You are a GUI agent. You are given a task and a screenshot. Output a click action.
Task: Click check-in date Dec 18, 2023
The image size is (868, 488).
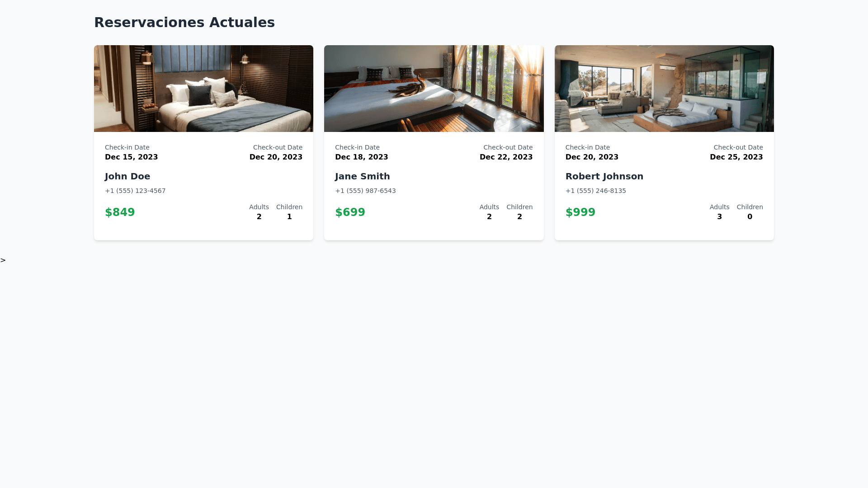(x=361, y=157)
